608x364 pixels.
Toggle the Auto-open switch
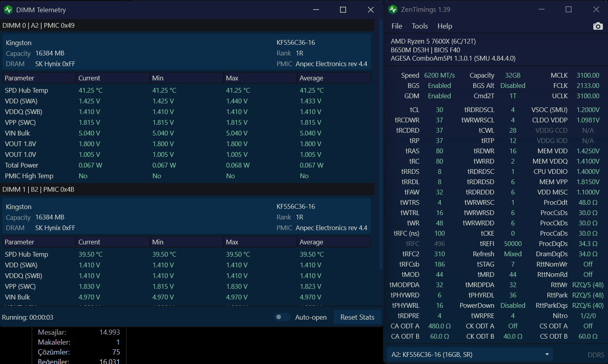pyautogui.click(x=282, y=317)
